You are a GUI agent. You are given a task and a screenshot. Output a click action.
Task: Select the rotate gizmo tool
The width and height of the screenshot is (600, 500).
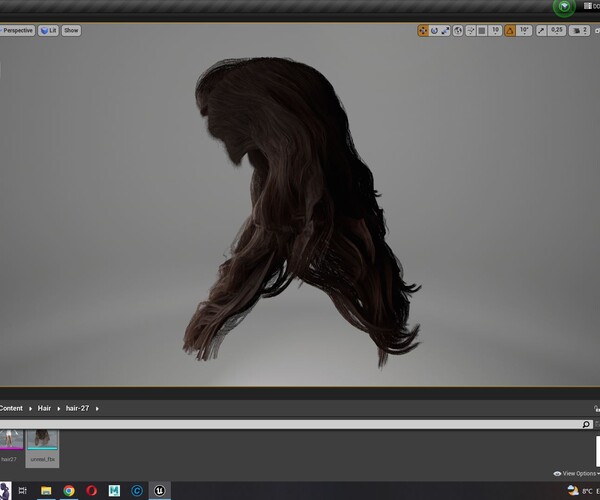coord(434,31)
